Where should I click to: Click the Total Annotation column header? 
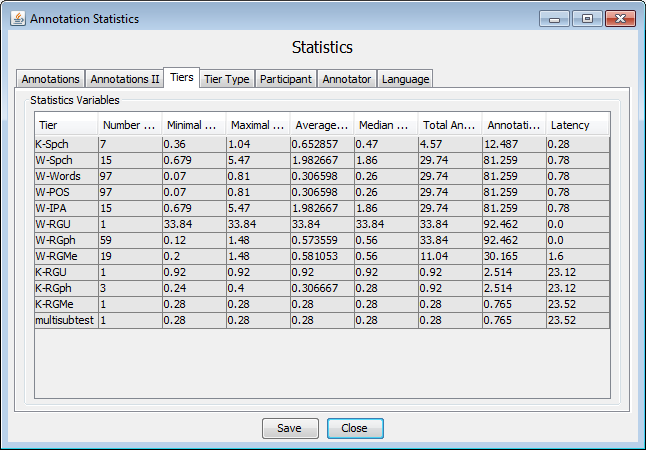tap(450, 125)
